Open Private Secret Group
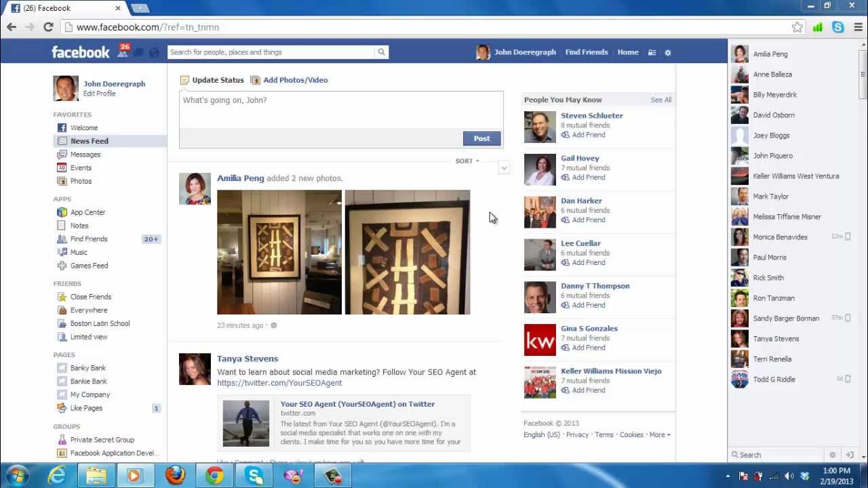The width and height of the screenshot is (868, 488). point(102,440)
